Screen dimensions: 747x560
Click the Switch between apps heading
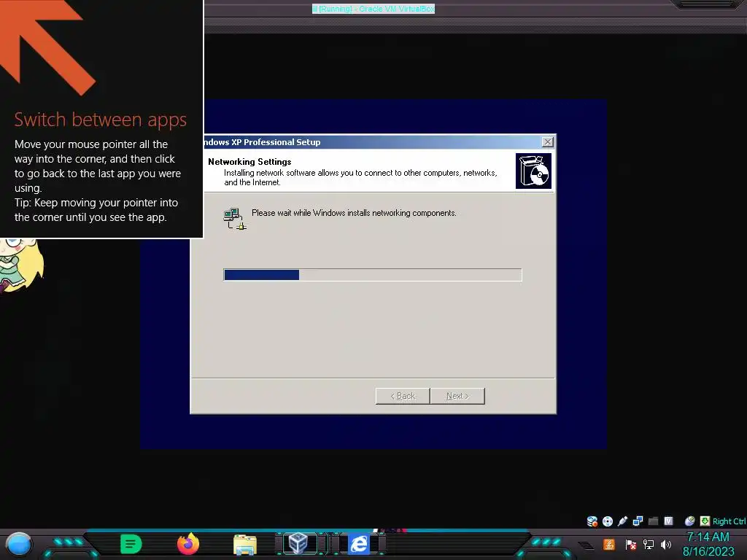click(101, 120)
